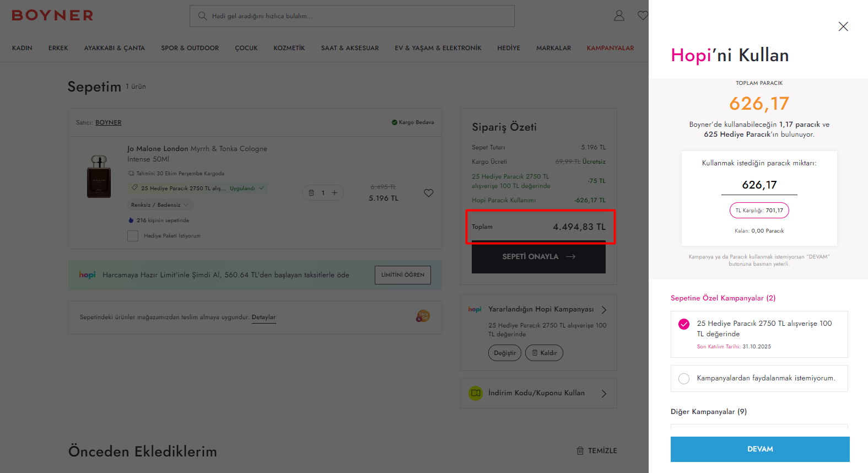Screen dimensions: 868x473
Task: Select Kampanyalardan faydalanmak istemiyorum option
Action: point(684,379)
